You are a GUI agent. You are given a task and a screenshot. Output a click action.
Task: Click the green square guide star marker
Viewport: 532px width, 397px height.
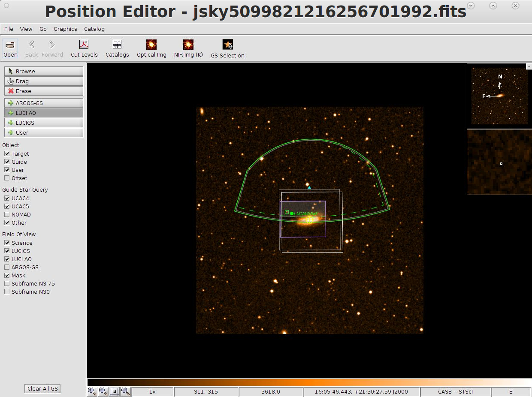[x=287, y=212]
